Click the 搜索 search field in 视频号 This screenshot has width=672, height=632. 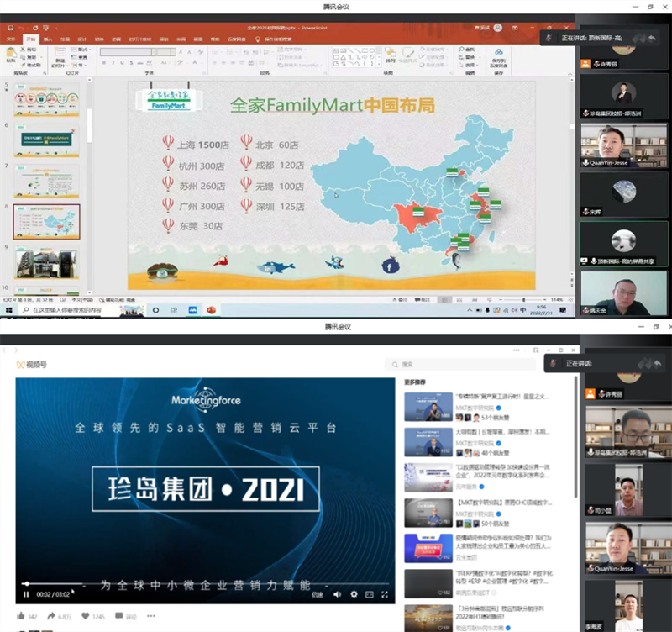pos(462,365)
